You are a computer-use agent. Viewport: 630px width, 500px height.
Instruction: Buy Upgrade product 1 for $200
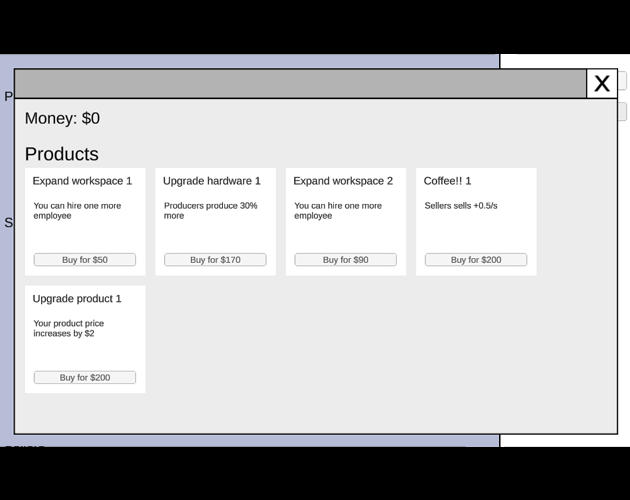[x=85, y=377]
